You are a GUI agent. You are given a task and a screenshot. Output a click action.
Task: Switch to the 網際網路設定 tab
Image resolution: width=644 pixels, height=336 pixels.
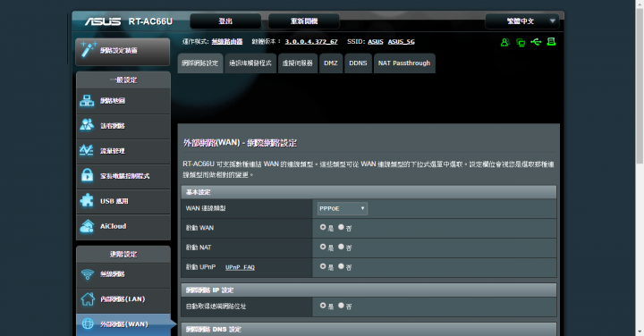(x=200, y=63)
